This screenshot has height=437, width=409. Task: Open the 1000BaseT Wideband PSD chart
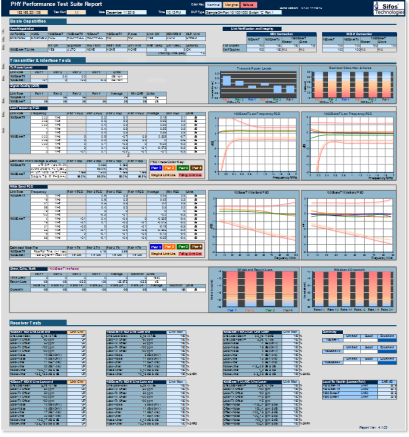coord(349,225)
